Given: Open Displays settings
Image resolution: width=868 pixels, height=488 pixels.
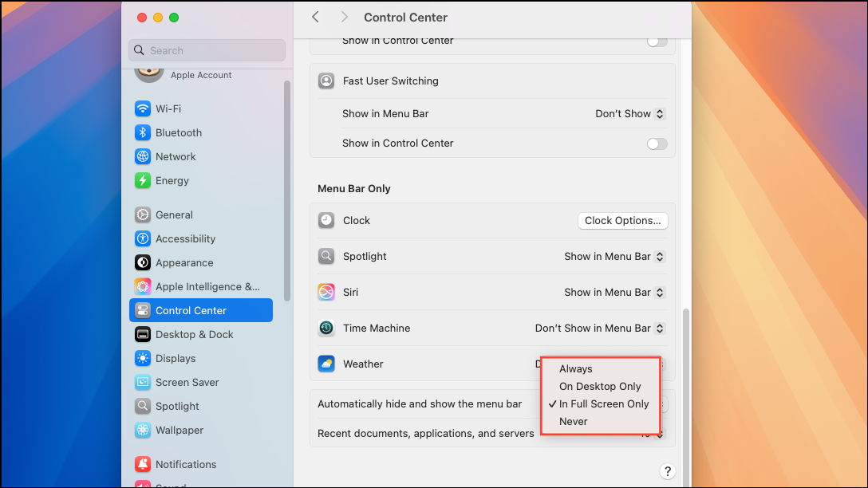Looking at the screenshot, I should click(x=176, y=358).
